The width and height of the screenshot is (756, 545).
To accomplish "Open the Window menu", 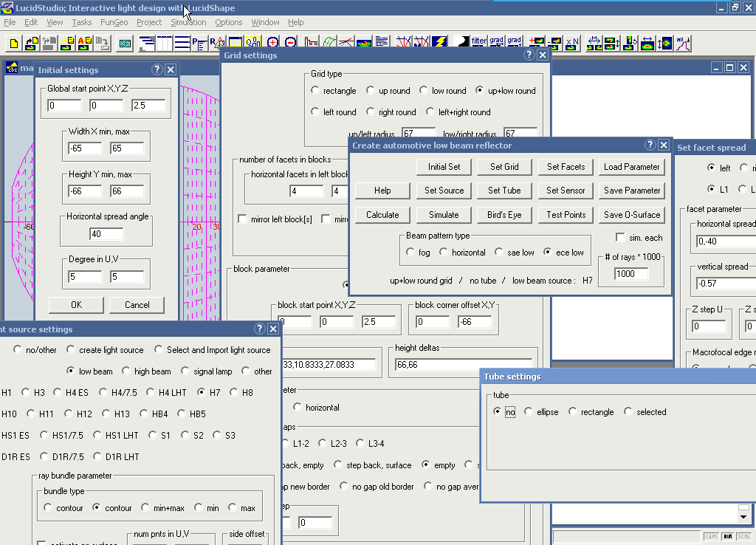I will [x=265, y=22].
